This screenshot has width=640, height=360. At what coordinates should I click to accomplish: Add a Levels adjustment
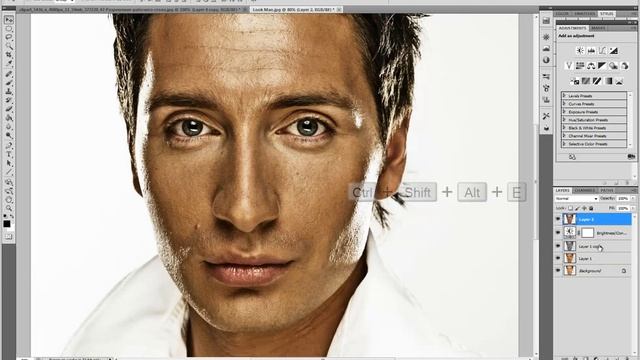[591, 51]
